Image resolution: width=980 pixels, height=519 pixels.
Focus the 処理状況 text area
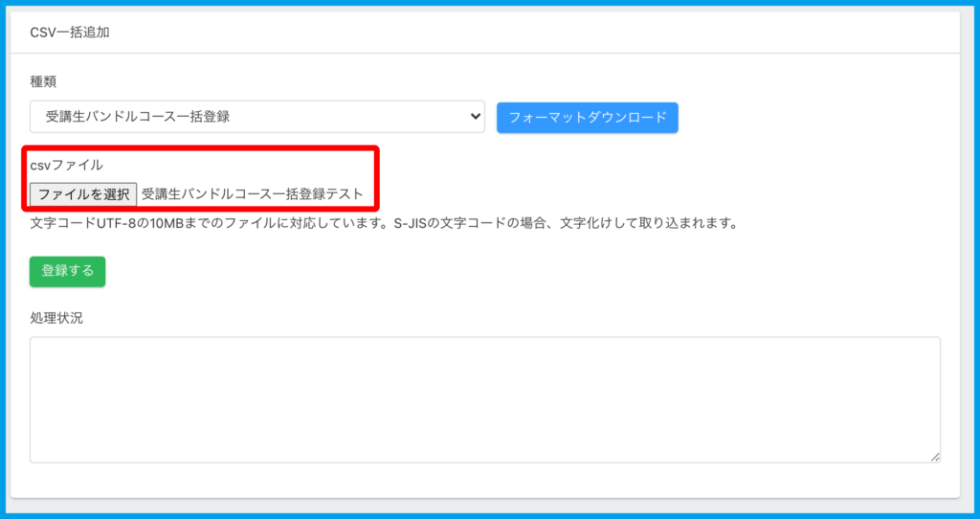tap(484, 399)
